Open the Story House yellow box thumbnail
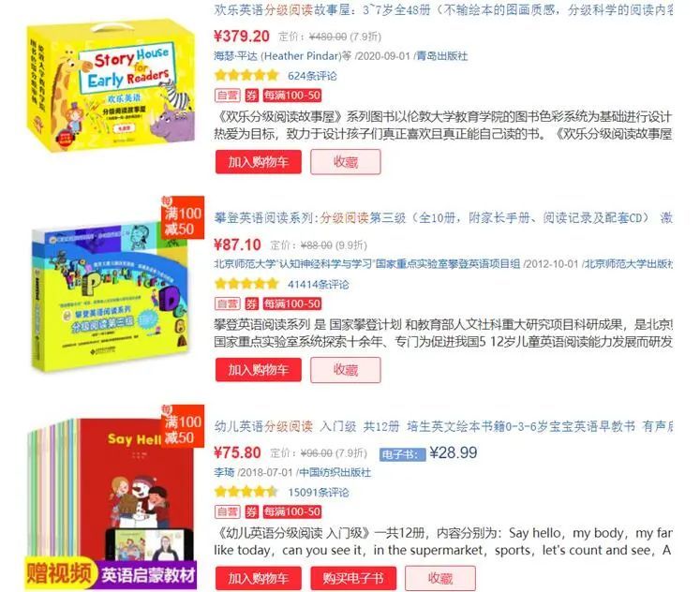Screen dimensions: 700x592 point(111,87)
